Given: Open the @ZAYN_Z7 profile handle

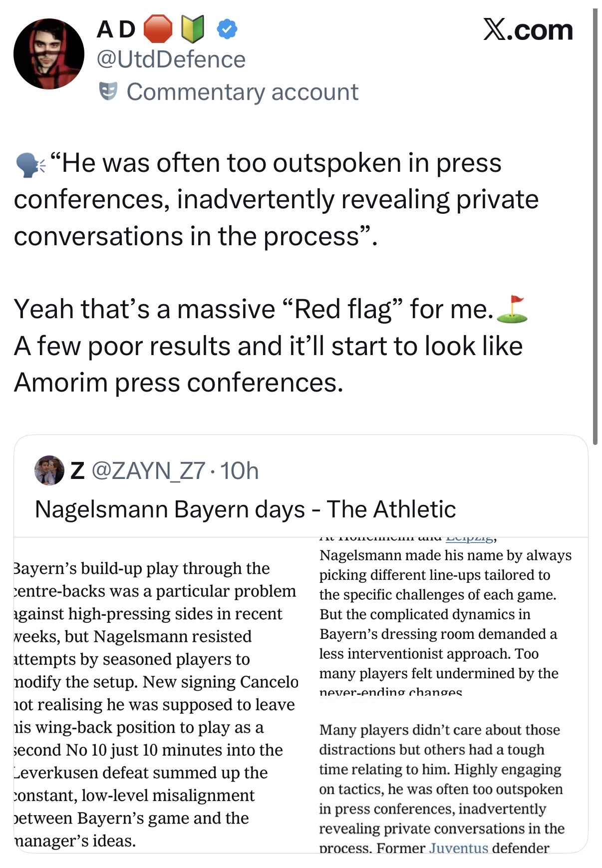Looking at the screenshot, I should [x=148, y=470].
